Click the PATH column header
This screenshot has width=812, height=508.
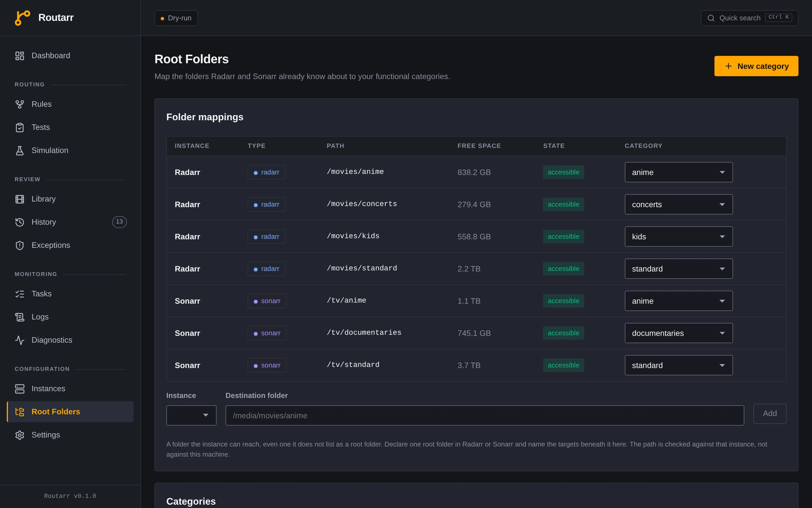335,146
